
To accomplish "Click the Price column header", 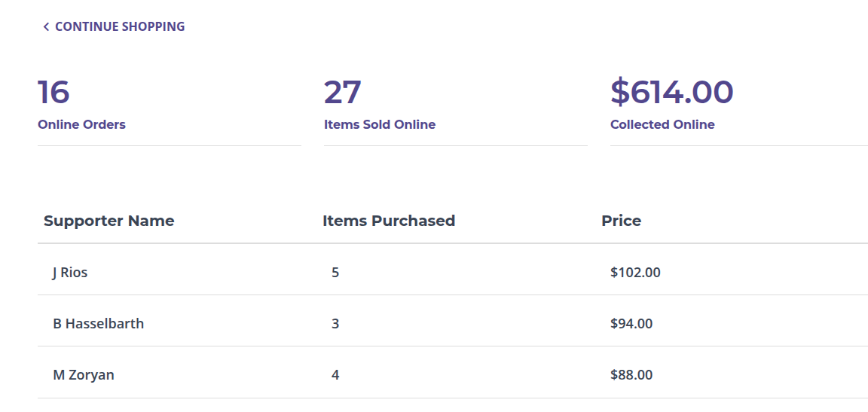I will pos(621,221).
